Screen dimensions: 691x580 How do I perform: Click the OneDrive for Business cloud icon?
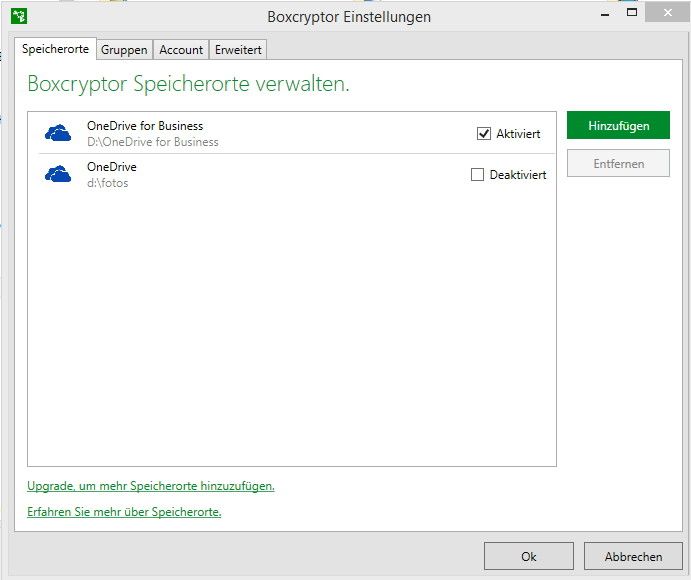click(58, 133)
